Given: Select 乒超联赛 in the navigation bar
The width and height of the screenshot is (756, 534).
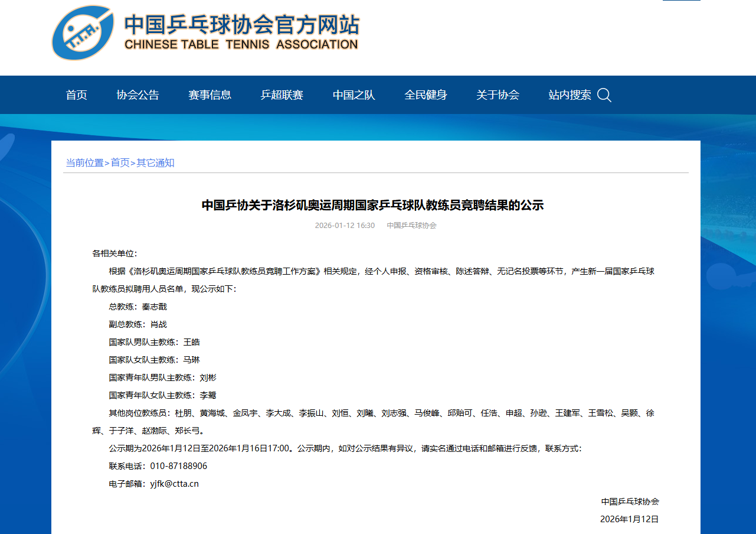Looking at the screenshot, I should 282,95.
